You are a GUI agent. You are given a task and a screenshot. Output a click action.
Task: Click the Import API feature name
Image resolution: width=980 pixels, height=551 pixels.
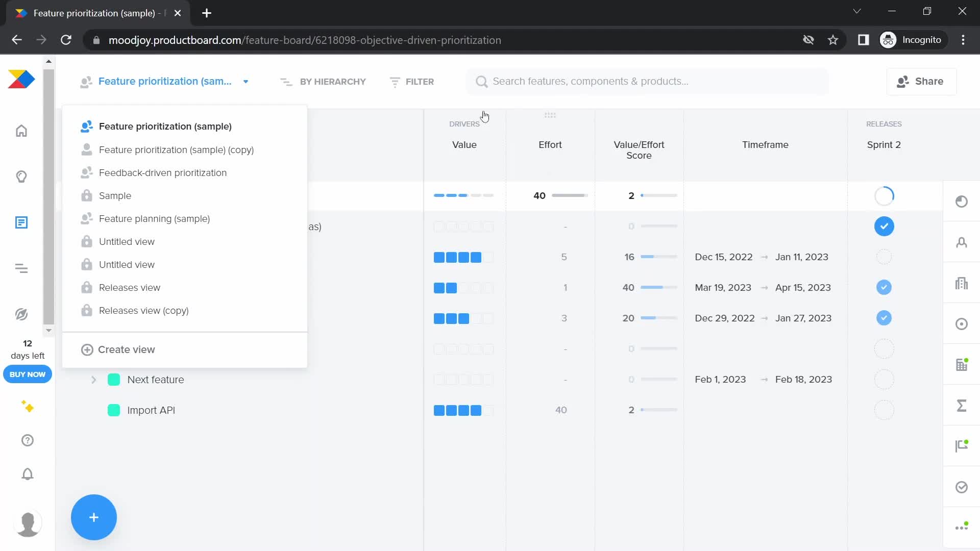pos(151,410)
